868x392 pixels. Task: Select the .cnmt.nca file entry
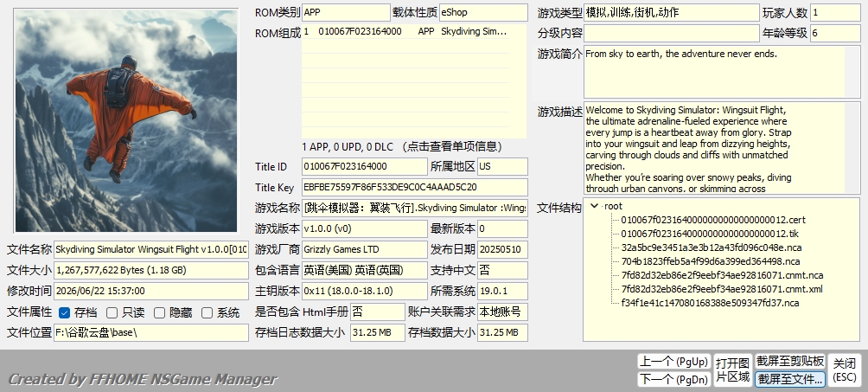[722, 275]
